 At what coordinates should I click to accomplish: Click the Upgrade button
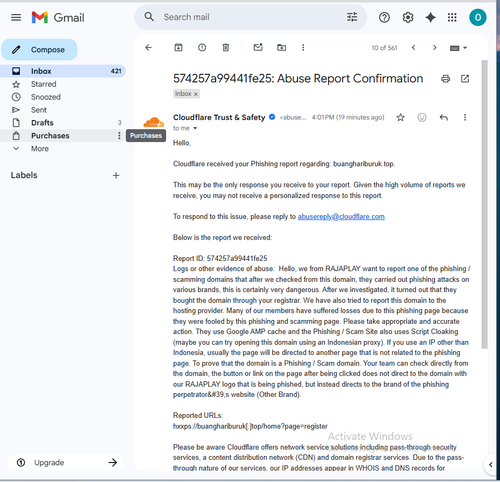click(66, 462)
